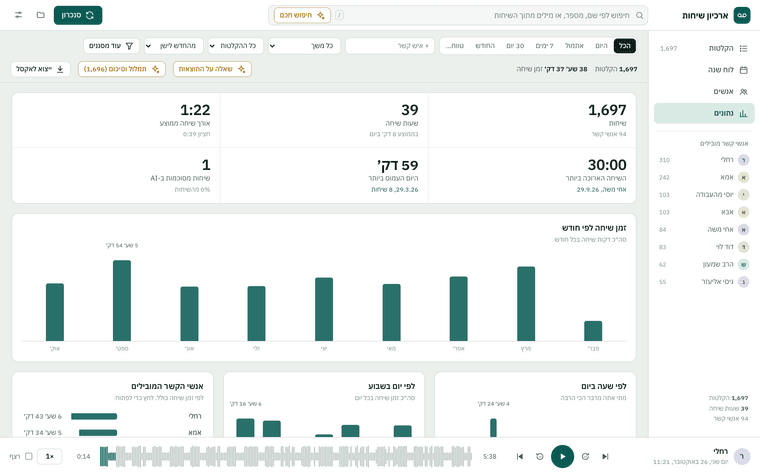Select the החודש filter tab
760x475 pixels.
[485, 46]
